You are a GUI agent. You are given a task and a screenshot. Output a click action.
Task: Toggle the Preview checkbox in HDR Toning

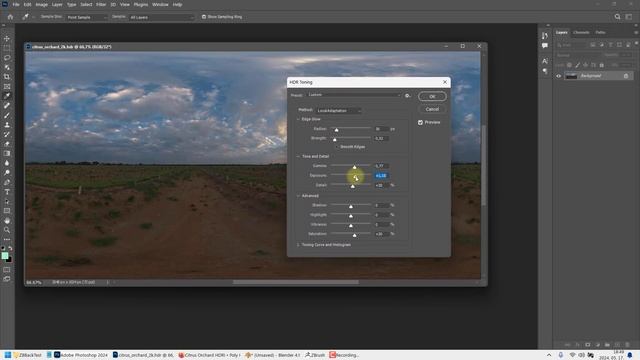coord(420,122)
